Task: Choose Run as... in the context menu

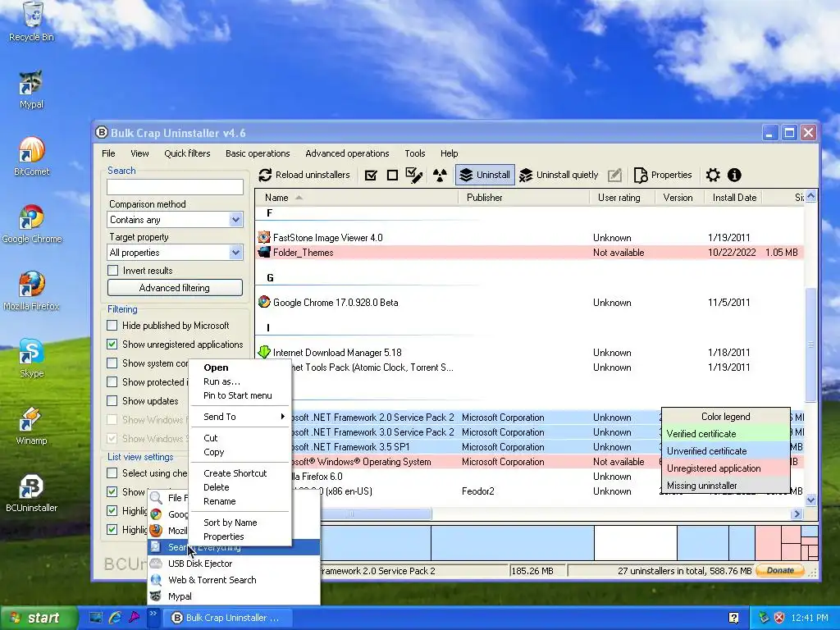Action: (240, 381)
